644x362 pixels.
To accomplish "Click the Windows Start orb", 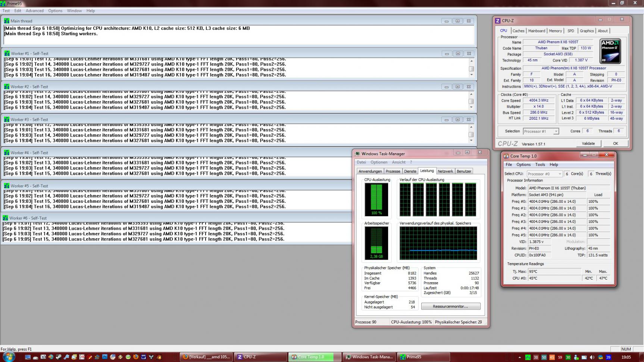I will tap(8, 357).
